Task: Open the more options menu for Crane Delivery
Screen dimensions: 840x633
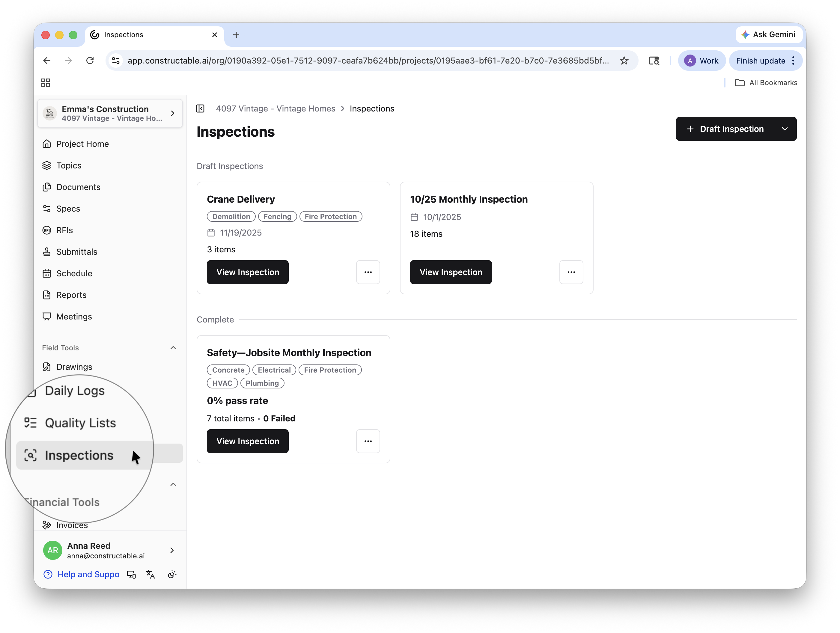Action: click(x=368, y=272)
